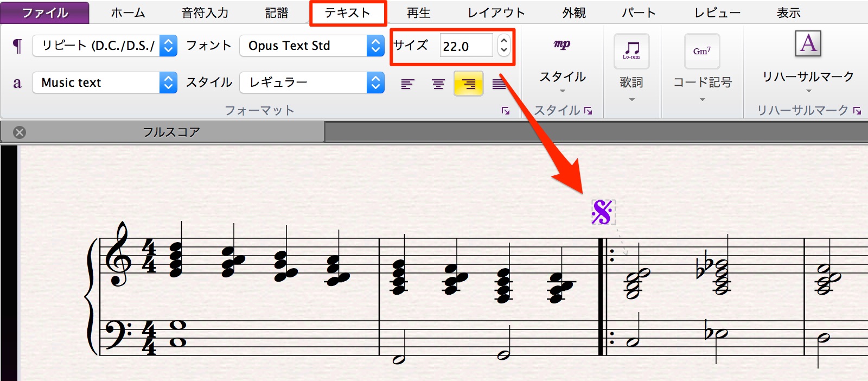The width and height of the screenshot is (868, 381).
Task: Open the Opus Text Std font dropdown
Action: (x=312, y=46)
